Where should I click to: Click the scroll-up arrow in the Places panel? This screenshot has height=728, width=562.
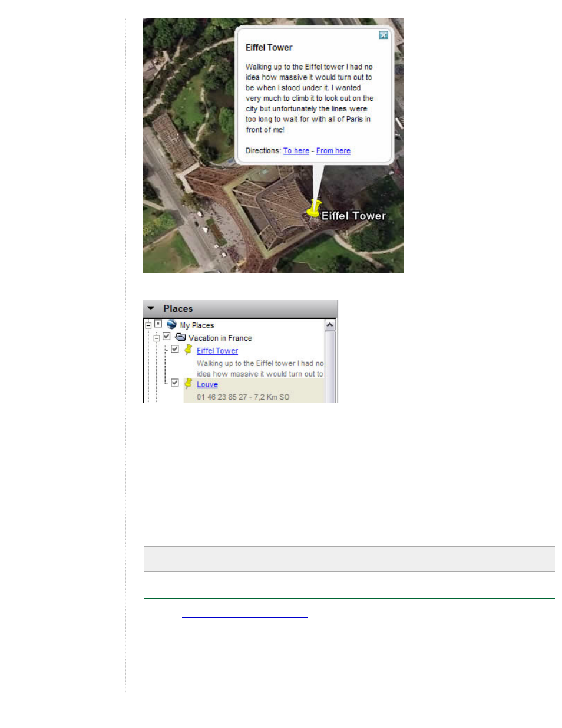(x=330, y=325)
